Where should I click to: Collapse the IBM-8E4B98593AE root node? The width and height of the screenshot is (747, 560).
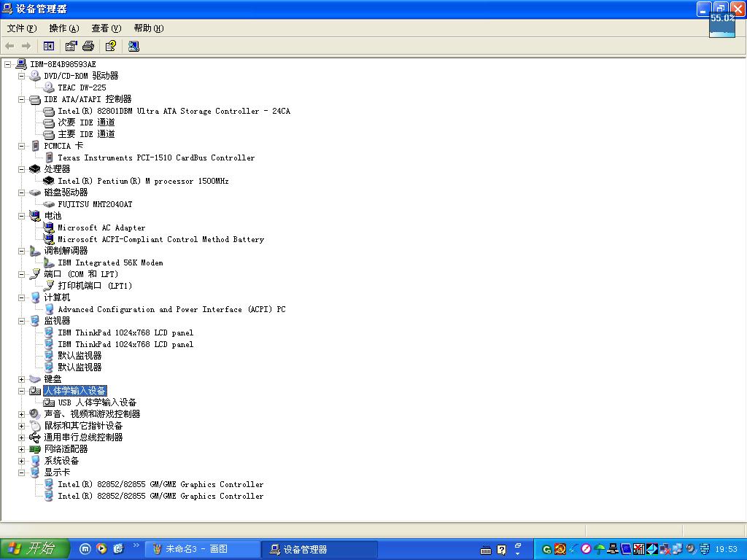7,64
